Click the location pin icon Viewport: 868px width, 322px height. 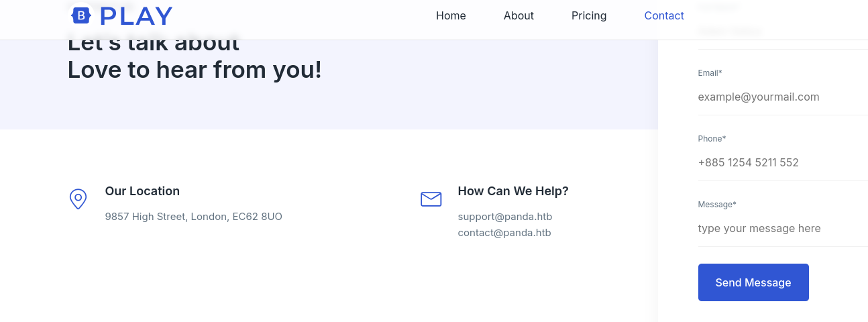[x=78, y=199]
